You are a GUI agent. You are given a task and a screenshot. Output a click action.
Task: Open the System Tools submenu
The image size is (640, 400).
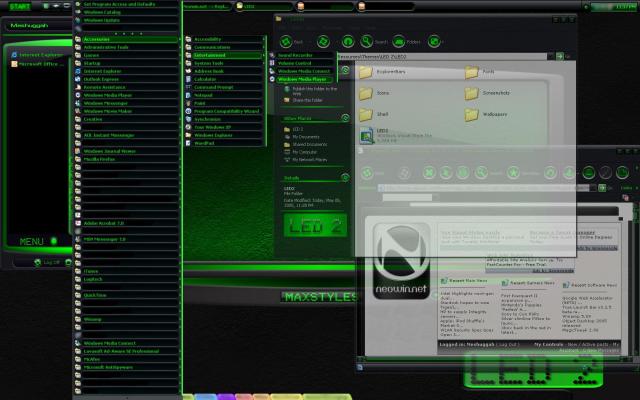224,63
